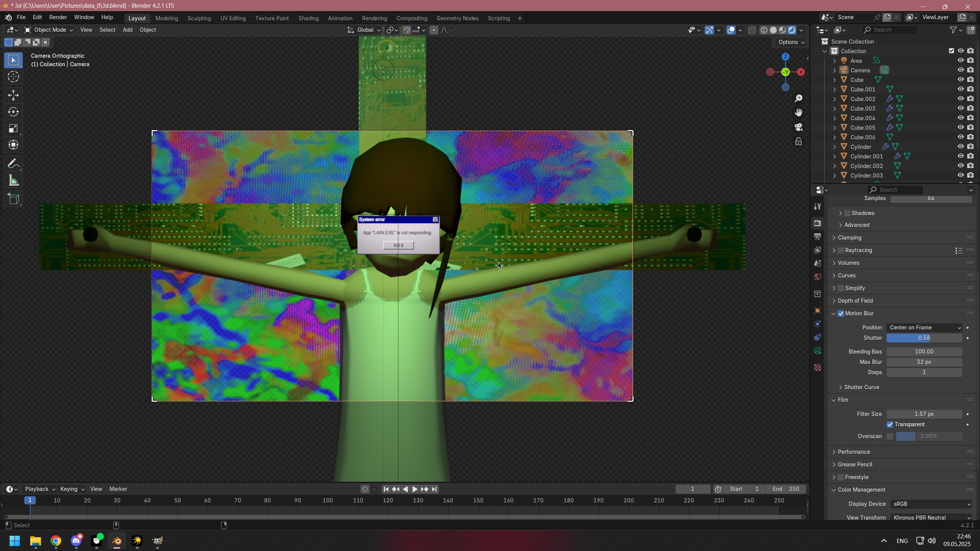Adjust the Shutter slider value
980x551 pixels.
click(x=924, y=338)
